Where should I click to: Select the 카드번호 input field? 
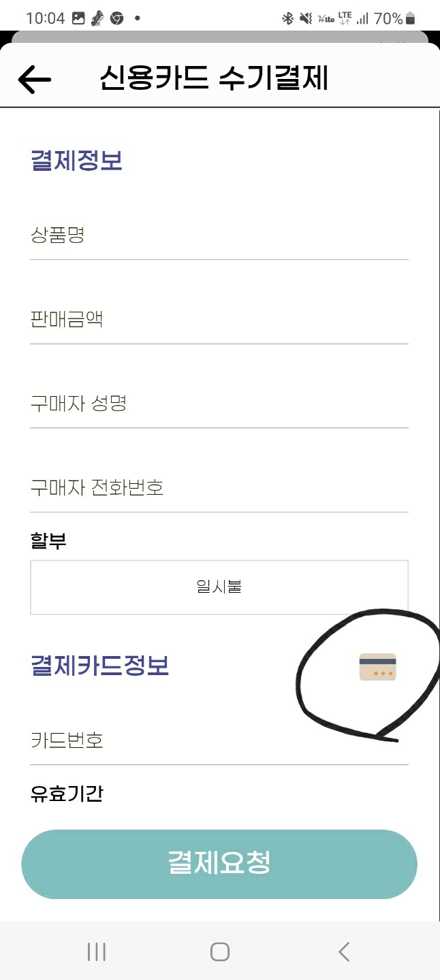click(219, 740)
